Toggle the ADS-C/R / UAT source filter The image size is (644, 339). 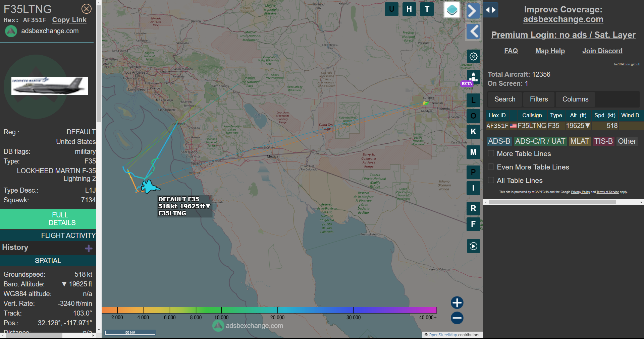540,141
